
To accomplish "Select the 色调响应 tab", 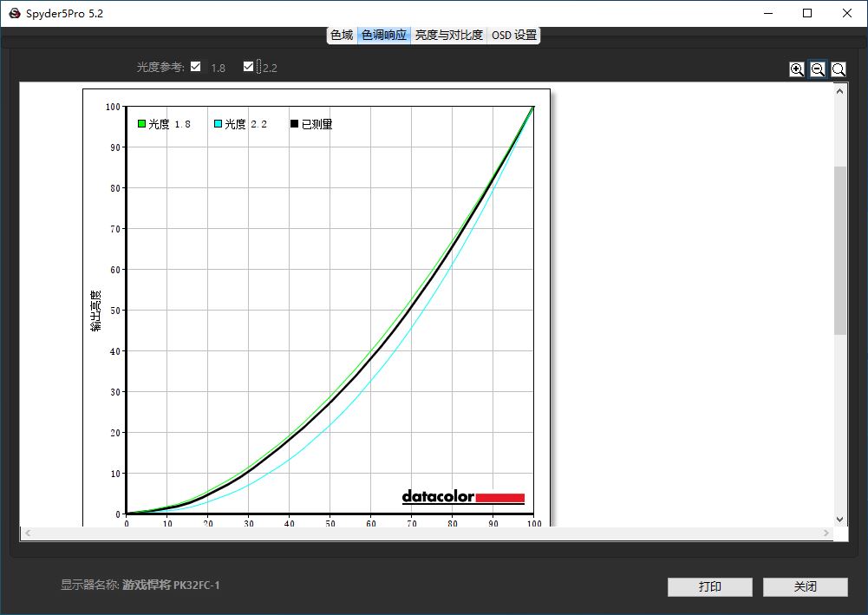I will pos(383,36).
